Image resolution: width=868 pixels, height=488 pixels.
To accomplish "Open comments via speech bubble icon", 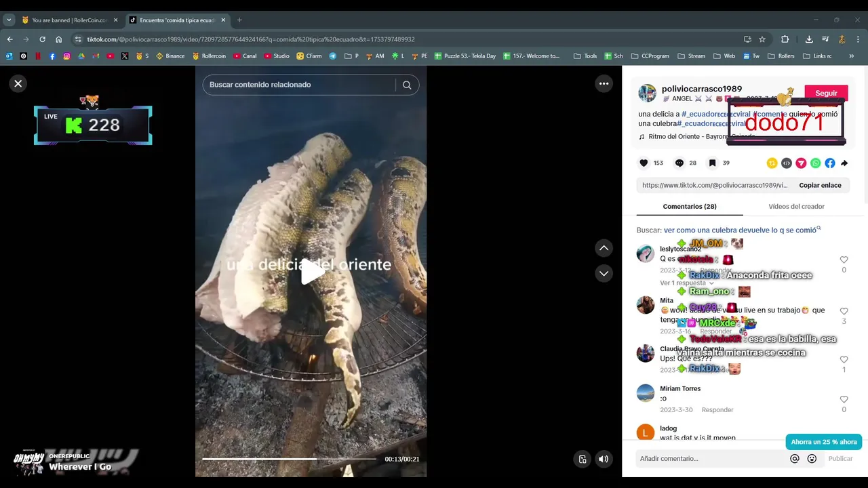I will point(679,163).
